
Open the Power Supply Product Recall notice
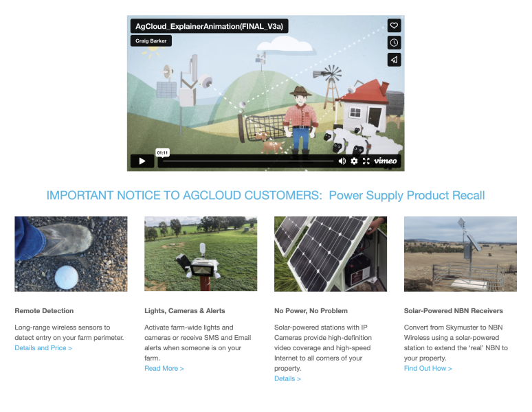pyautogui.click(x=407, y=196)
